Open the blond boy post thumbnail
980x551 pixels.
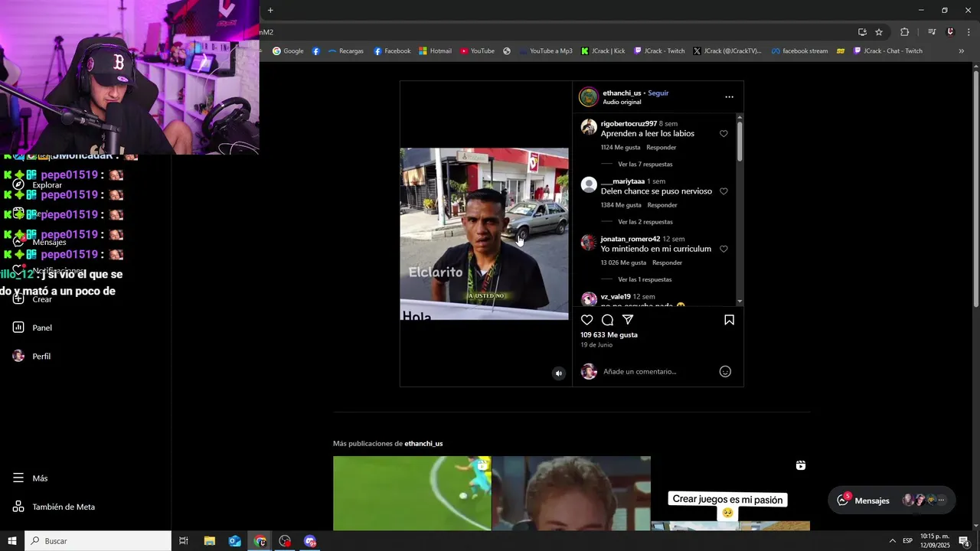[x=571, y=493]
